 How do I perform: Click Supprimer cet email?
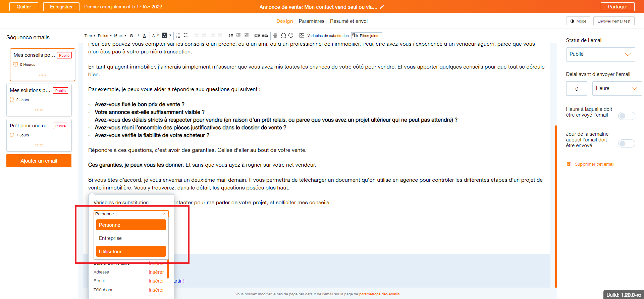(591, 164)
